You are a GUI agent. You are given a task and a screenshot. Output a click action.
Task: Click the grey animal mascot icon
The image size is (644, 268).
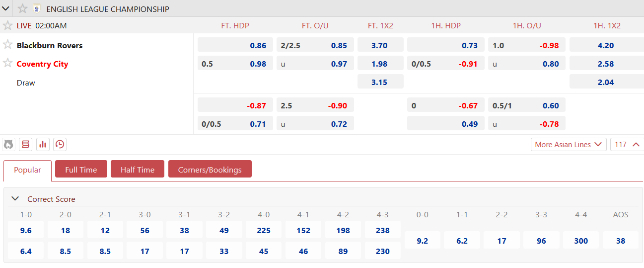pos(8,144)
